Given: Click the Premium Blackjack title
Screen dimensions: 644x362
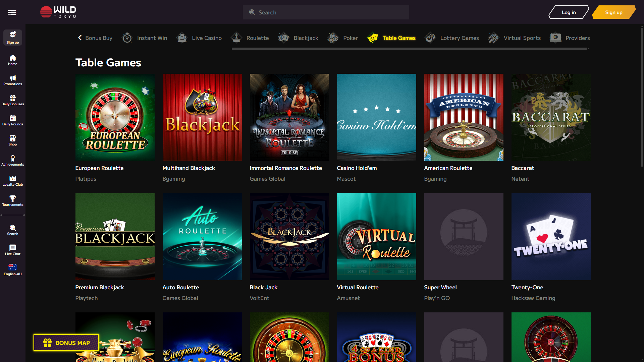Looking at the screenshot, I should pyautogui.click(x=100, y=287).
